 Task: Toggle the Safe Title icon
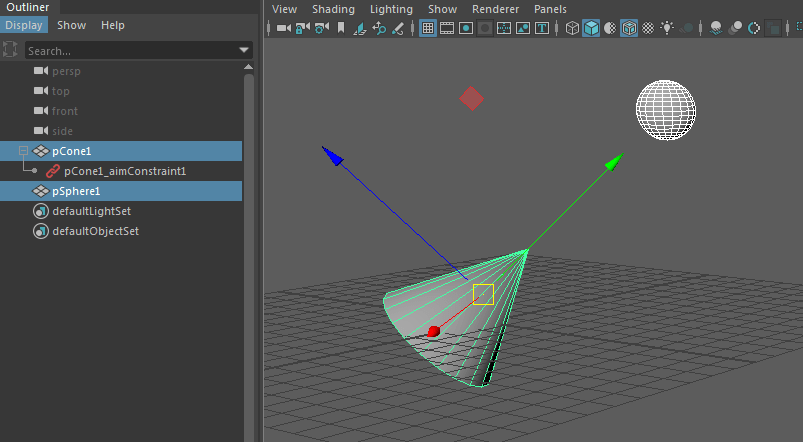[x=542, y=28]
